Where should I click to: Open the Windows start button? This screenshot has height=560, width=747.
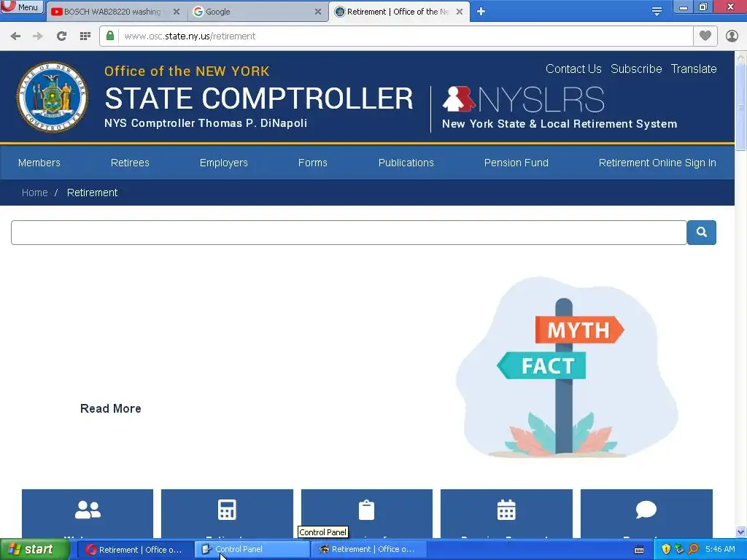click(35, 550)
